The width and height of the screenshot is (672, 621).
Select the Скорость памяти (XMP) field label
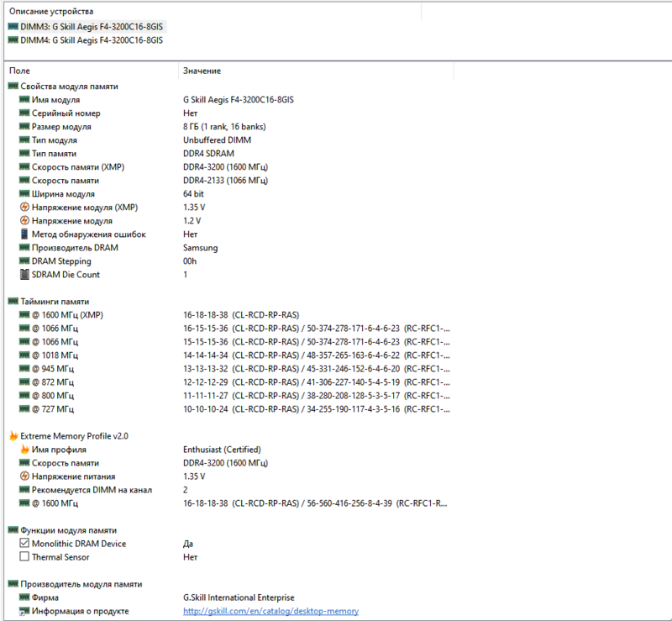tap(78, 167)
